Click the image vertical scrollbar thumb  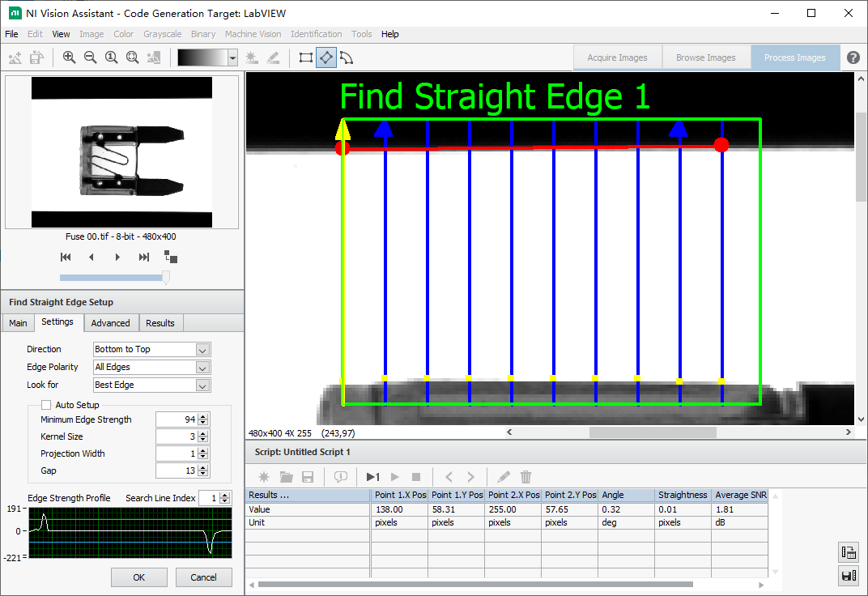861,156
